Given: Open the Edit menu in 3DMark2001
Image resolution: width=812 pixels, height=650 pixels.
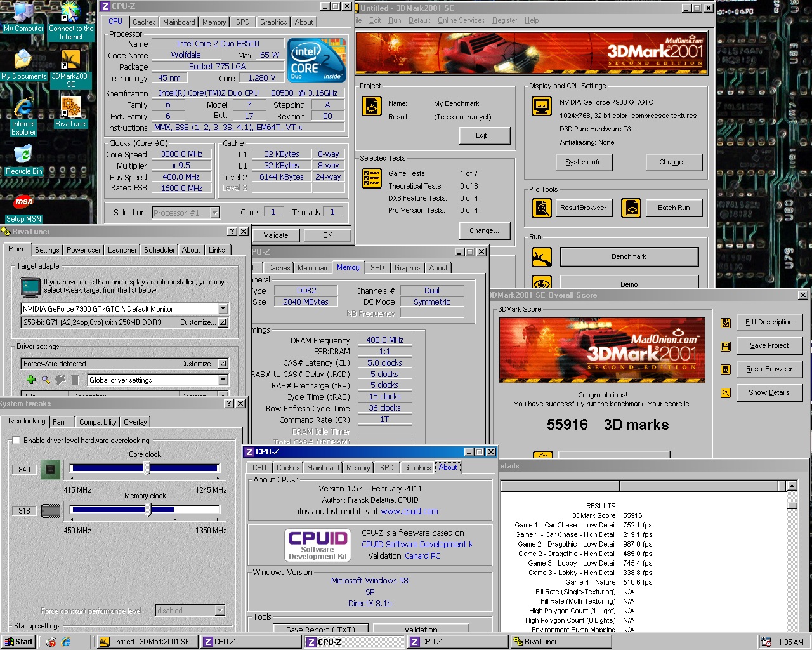Looking at the screenshot, I should click(x=375, y=20).
